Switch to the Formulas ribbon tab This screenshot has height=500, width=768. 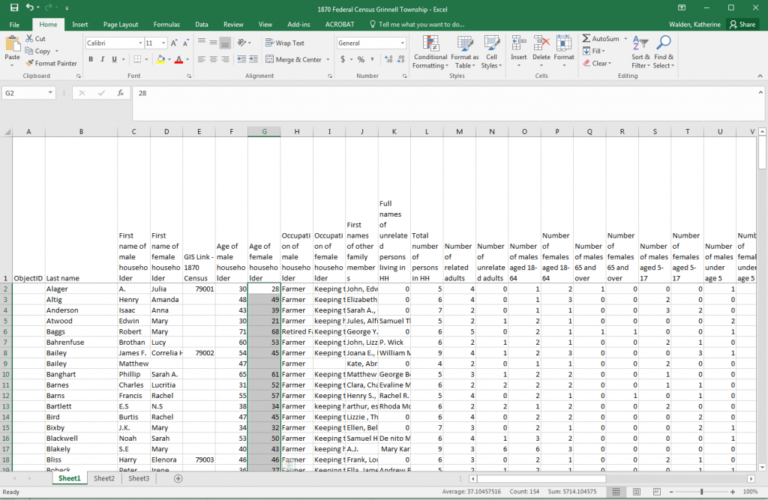tap(167, 24)
